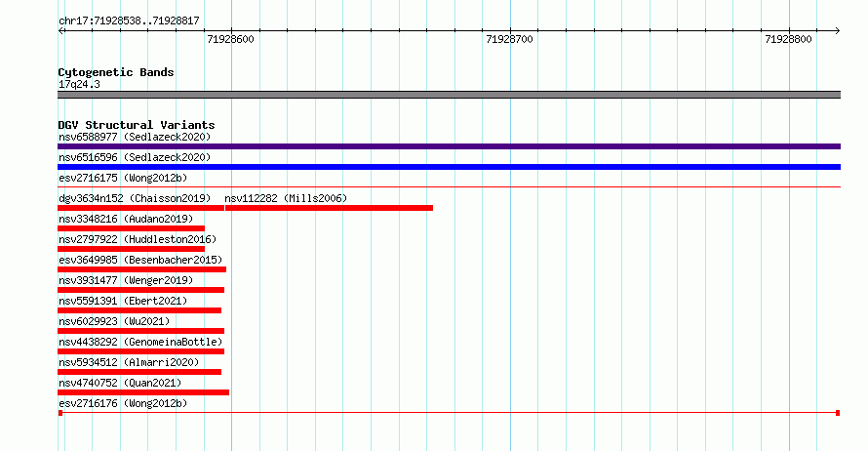Screen dimensions: 868x451
Task: Open the dgv3634n152 (Chaisson2019) label
Action: coord(135,198)
